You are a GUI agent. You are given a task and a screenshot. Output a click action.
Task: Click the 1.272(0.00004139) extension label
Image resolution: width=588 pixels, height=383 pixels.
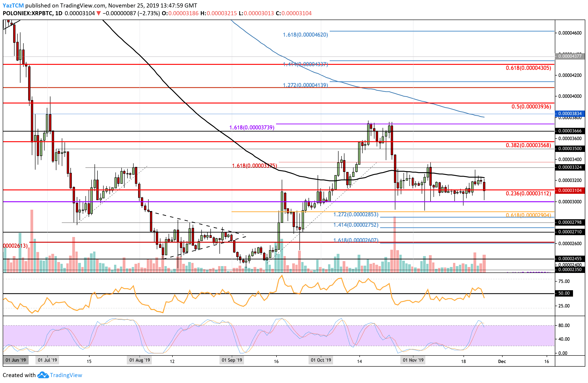(x=305, y=85)
